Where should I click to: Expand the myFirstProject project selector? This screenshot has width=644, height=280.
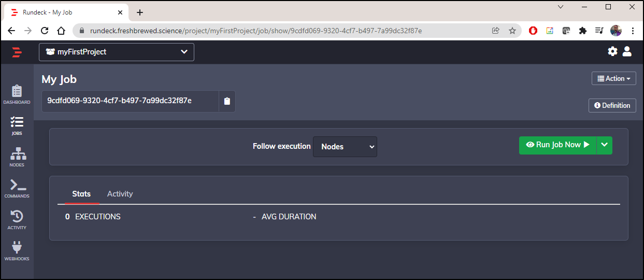coord(117,52)
